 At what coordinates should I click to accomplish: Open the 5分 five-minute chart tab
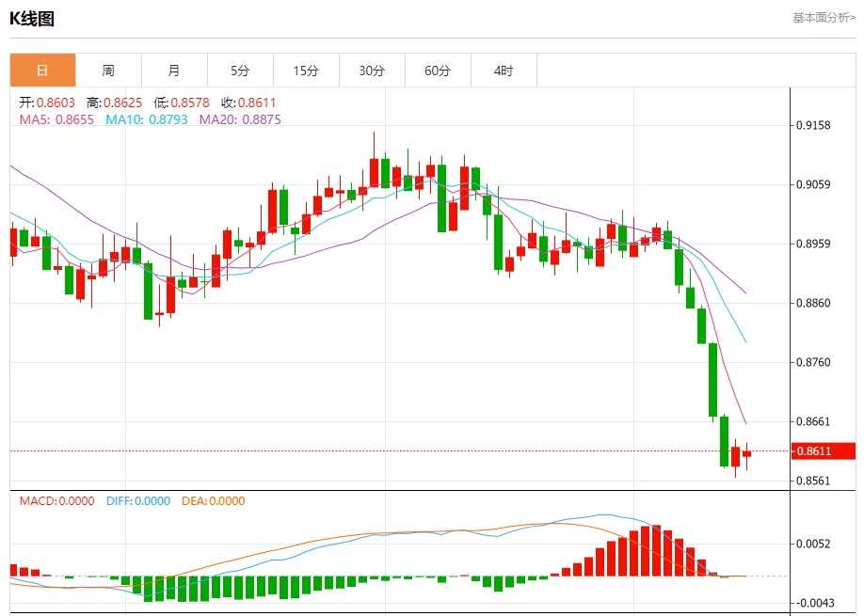(x=240, y=71)
